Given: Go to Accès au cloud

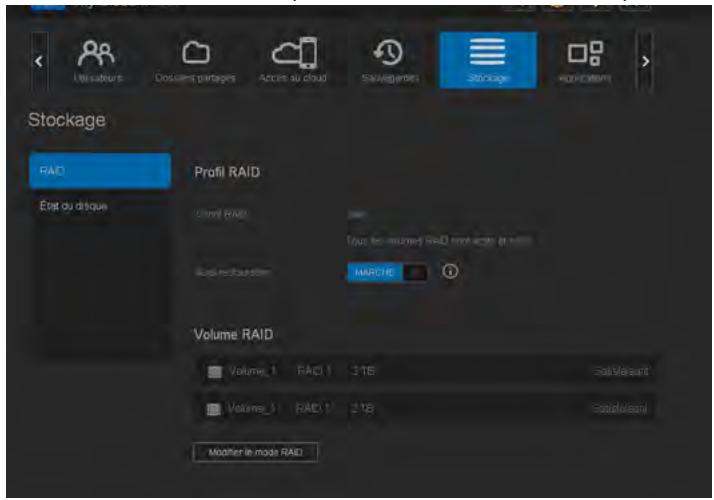Looking at the screenshot, I should [293, 61].
